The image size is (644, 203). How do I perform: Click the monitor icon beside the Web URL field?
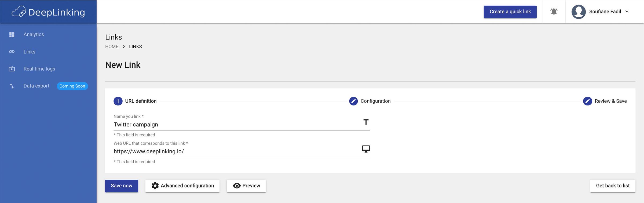click(x=366, y=149)
